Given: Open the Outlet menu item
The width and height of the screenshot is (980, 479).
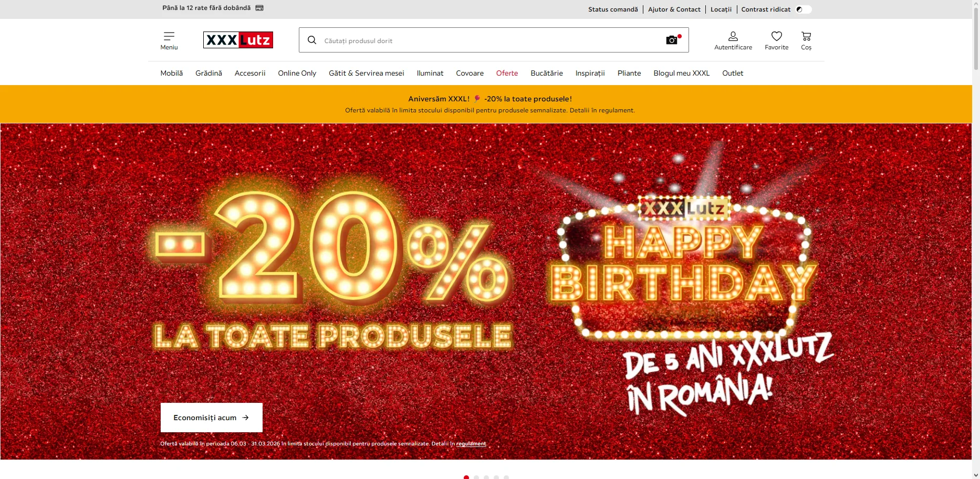Looking at the screenshot, I should (x=733, y=73).
